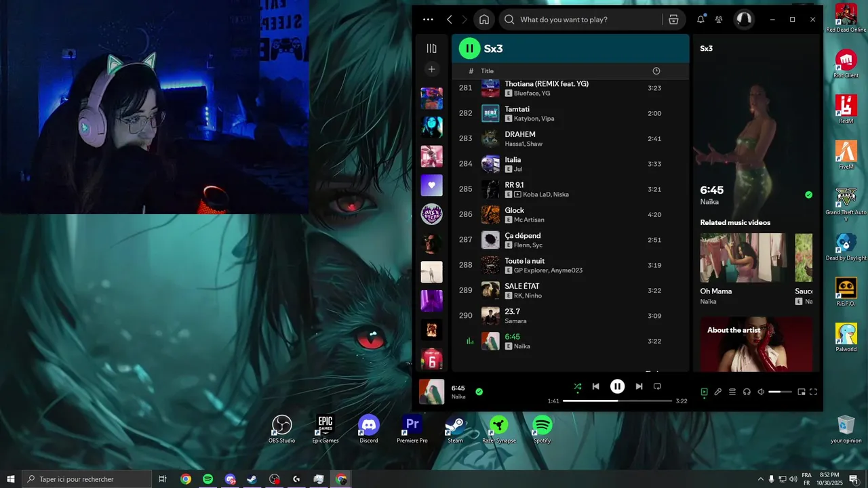Viewport: 868px width, 488px height.
Task: Open 'Naïka' artist link in Now Playing panel
Action: 709,202
